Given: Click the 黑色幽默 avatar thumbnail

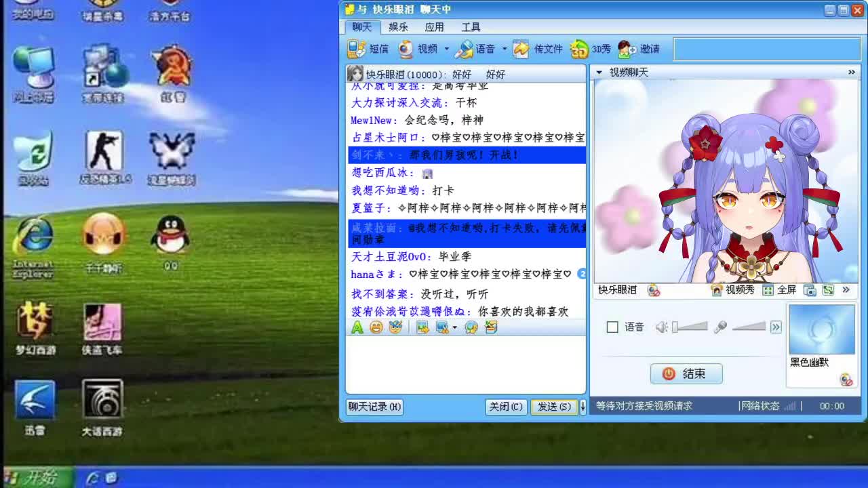Looking at the screenshot, I should click(821, 329).
